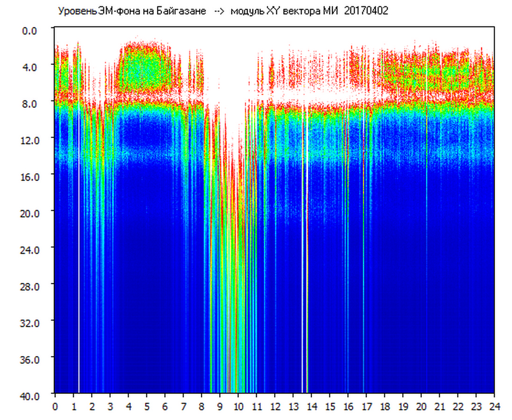Click hour 20 on the horizontal axis
Image resolution: width=512 pixels, height=420 pixels.
(x=421, y=406)
